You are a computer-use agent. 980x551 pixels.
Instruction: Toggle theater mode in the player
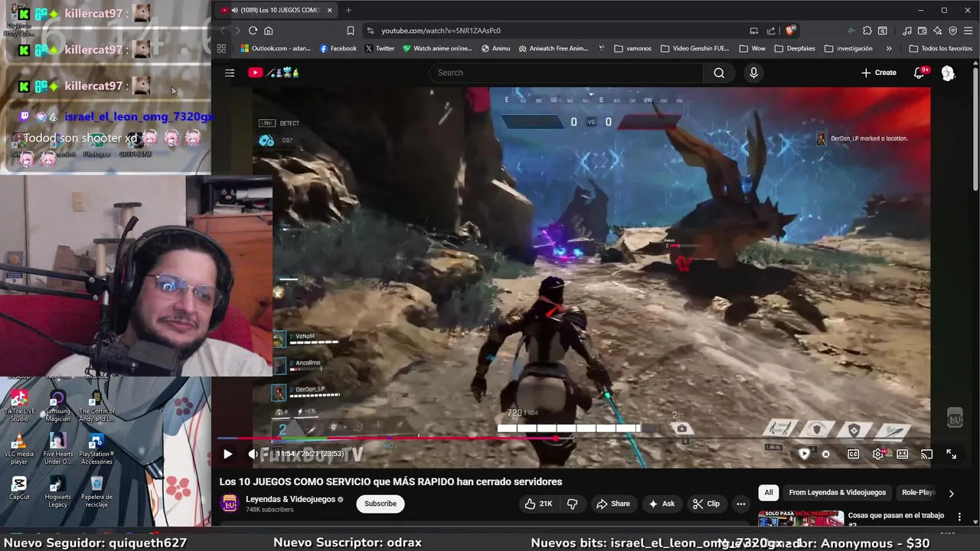tap(902, 454)
